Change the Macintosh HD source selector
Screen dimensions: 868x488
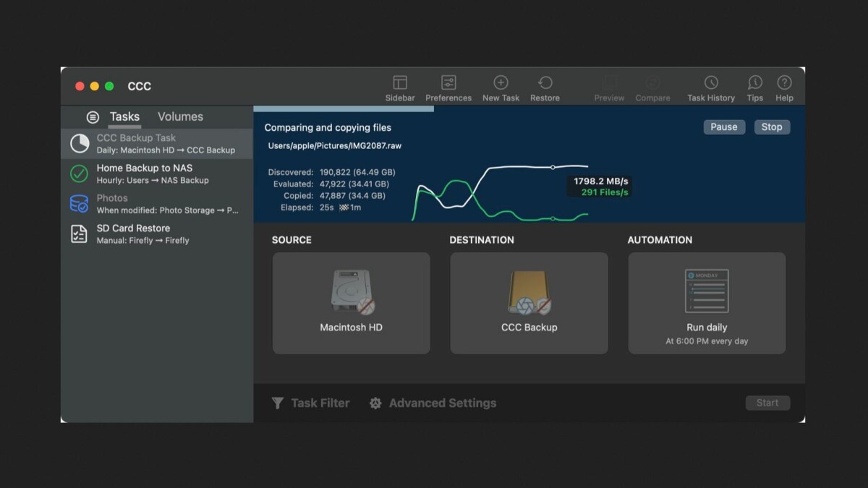(x=351, y=302)
